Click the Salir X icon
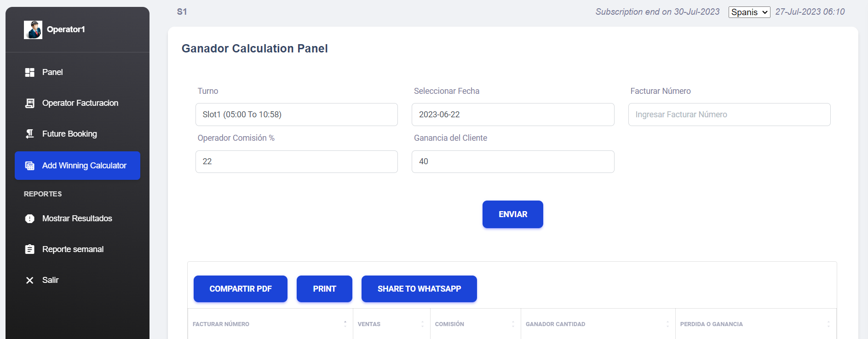 pyautogui.click(x=30, y=280)
